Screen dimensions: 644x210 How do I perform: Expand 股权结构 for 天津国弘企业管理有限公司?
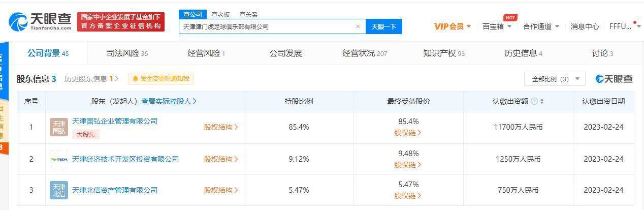(x=221, y=127)
